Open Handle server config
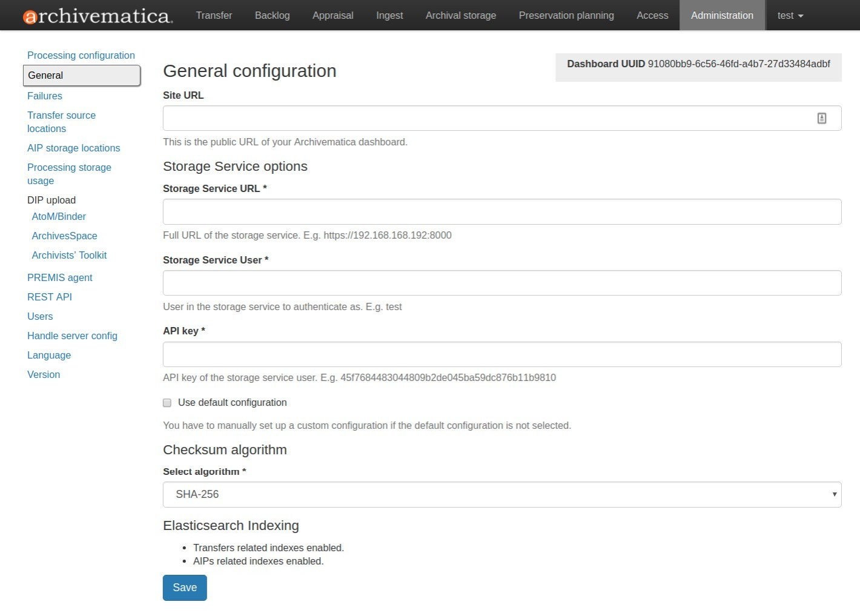 pos(72,336)
